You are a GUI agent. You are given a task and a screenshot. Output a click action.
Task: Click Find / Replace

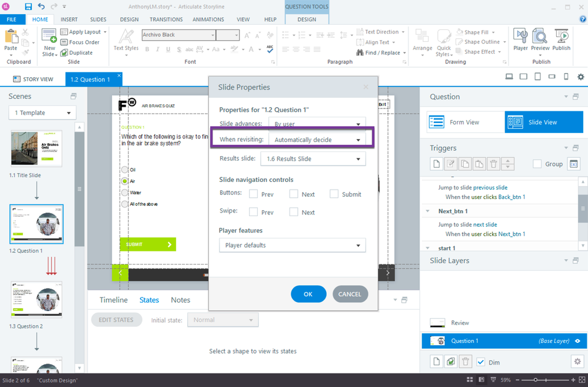381,52
